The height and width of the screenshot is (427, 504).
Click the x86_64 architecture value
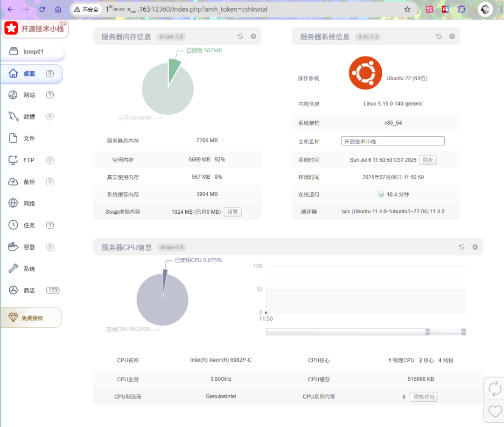pos(393,123)
